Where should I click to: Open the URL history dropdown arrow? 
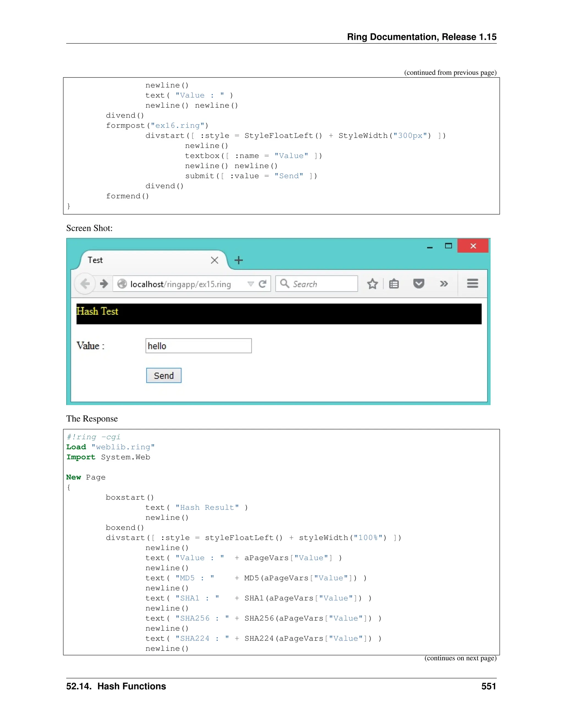click(250, 284)
